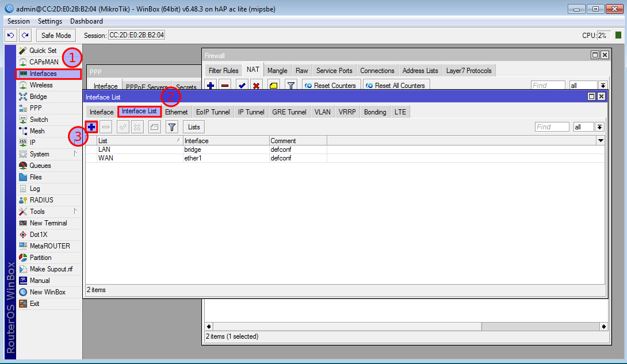The width and height of the screenshot is (627, 364).
Task: Switch to the VRRP tab
Action: (x=347, y=112)
